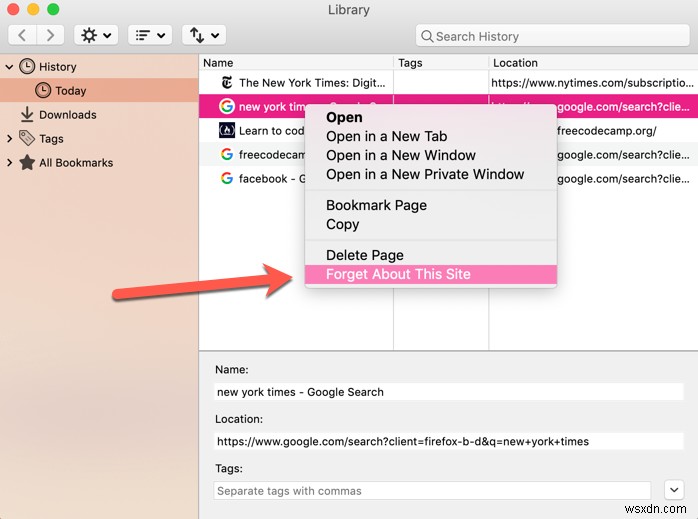The width and height of the screenshot is (698, 519).
Task: Choose Bookmark Page from the context menu
Action: (x=430, y=205)
